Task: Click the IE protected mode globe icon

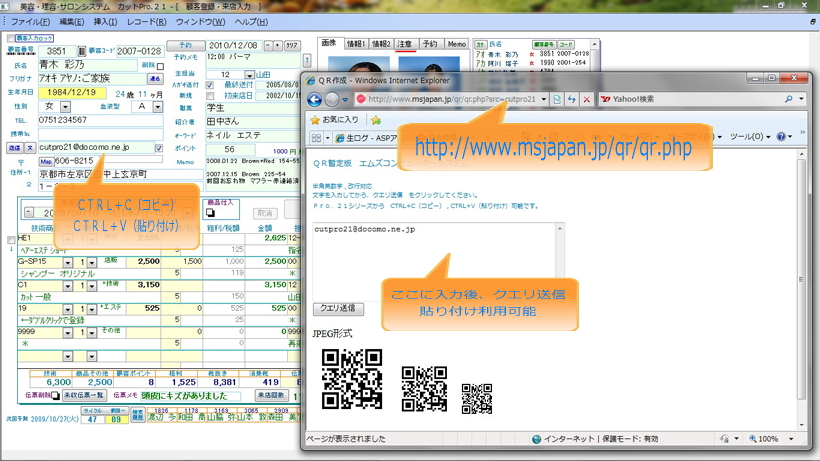Action: (537, 439)
